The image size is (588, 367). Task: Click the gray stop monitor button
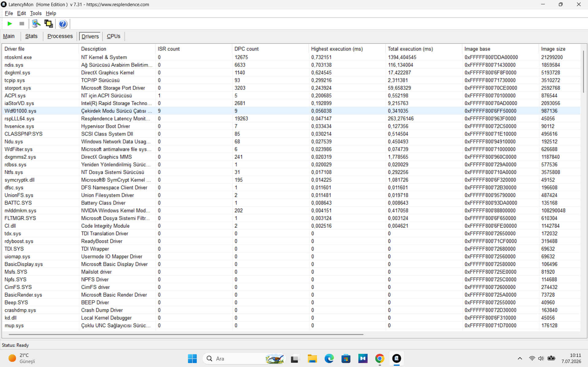(x=22, y=24)
